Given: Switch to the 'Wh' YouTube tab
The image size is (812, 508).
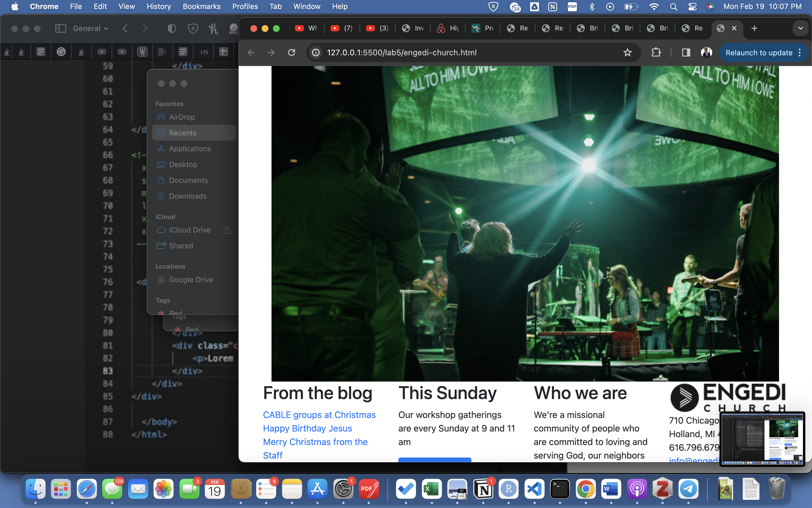Looking at the screenshot, I should click(x=307, y=28).
